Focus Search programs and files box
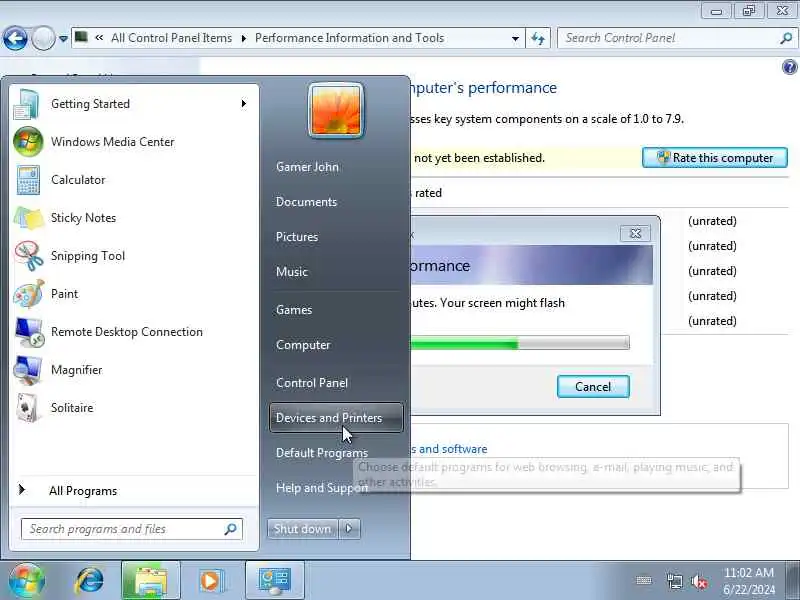The height and width of the screenshot is (600, 800). (132, 529)
